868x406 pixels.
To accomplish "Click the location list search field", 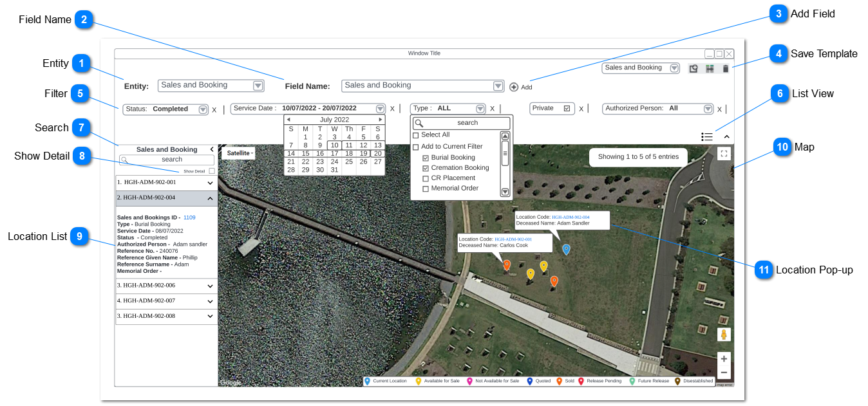I will tap(167, 160).
